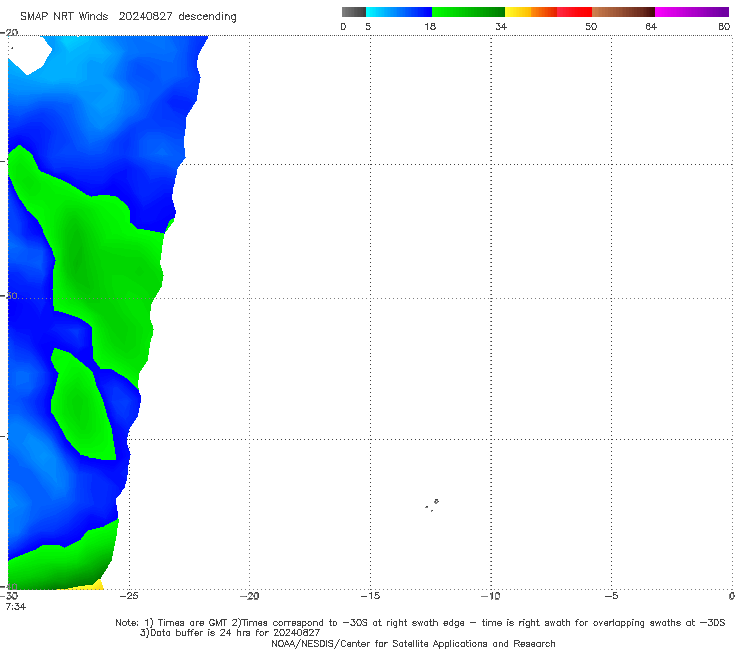The height and width of the screenshot is (650, 740).
Task: Click the longitude axis label '-15'
Action: click(x=370, y=596)
